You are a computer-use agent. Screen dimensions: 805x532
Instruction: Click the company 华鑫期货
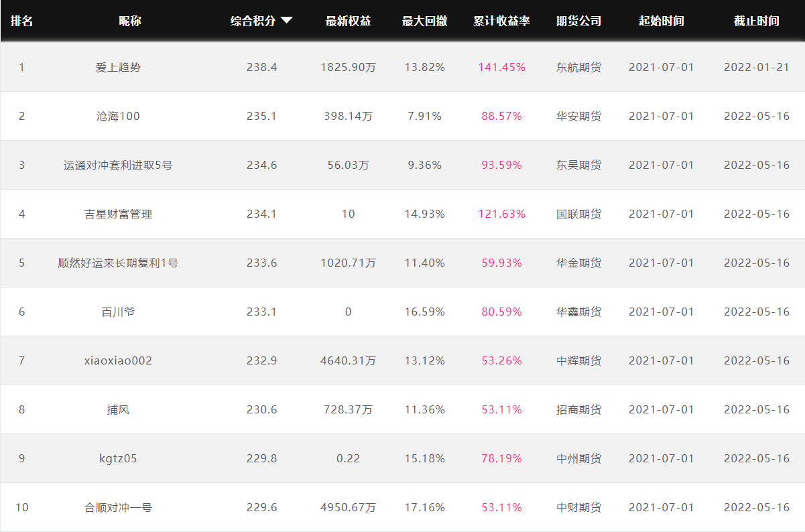[579, 312]
